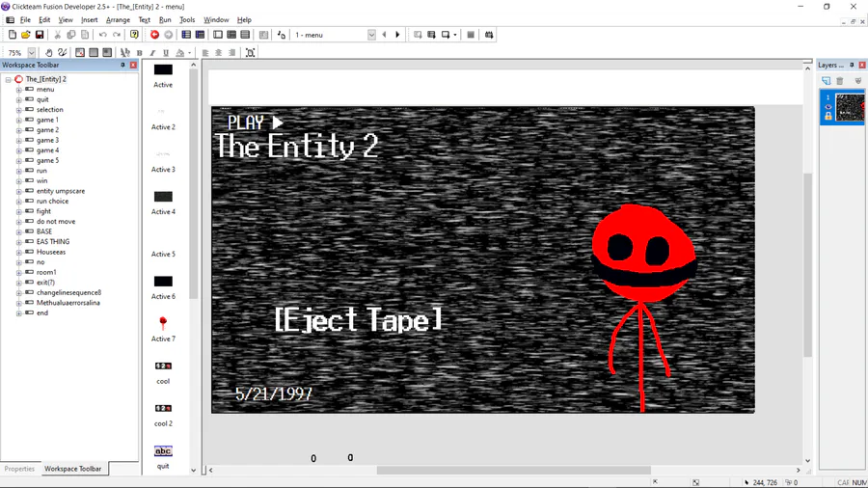Select the entity umpscare frame
The height and width of the screenshot is (488, 868).
coord(61,191)
